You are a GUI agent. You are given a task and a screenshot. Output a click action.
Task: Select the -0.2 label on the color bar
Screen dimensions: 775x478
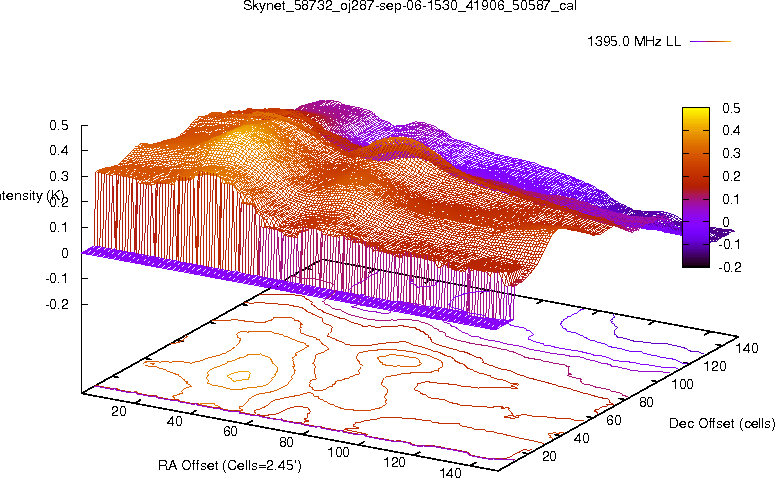(729, 267)
